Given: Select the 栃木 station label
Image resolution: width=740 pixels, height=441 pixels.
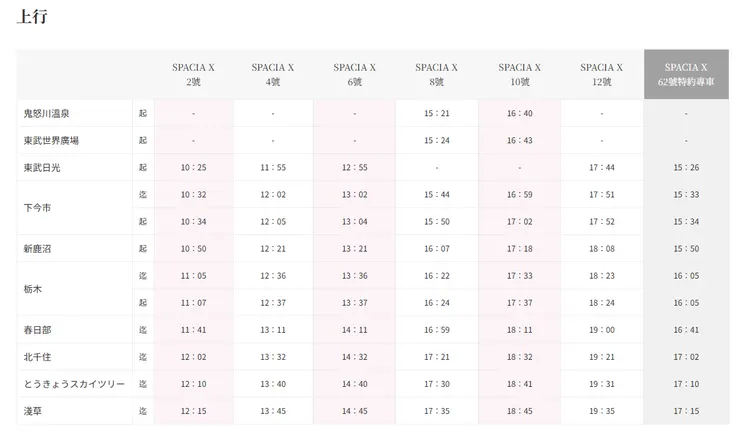Looking at the screenshot, I should (32, 289).
